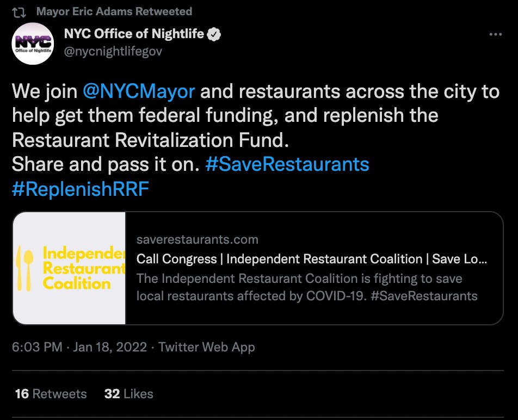Click the link card description about COVID-19
Screen dimensions: 518x420
click(307, 287)
